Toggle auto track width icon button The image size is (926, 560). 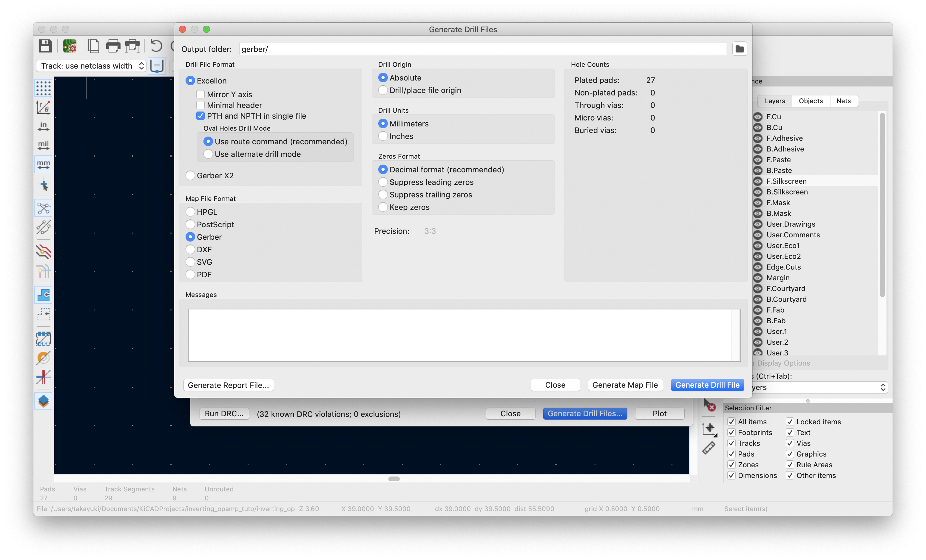point(157,66)
